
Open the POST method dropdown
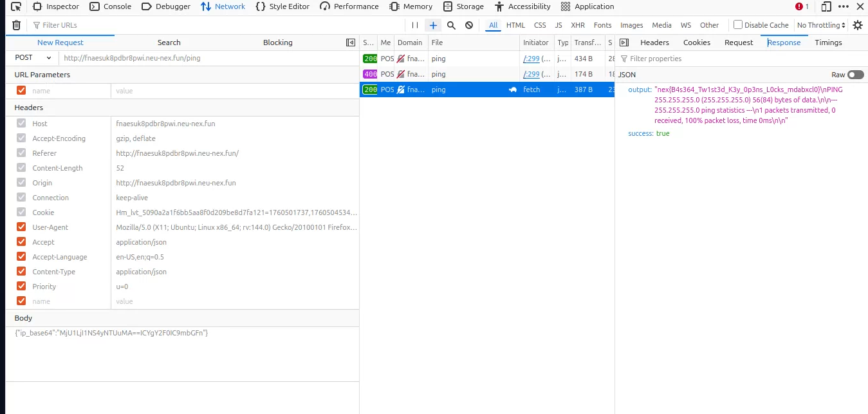[33, 58]
